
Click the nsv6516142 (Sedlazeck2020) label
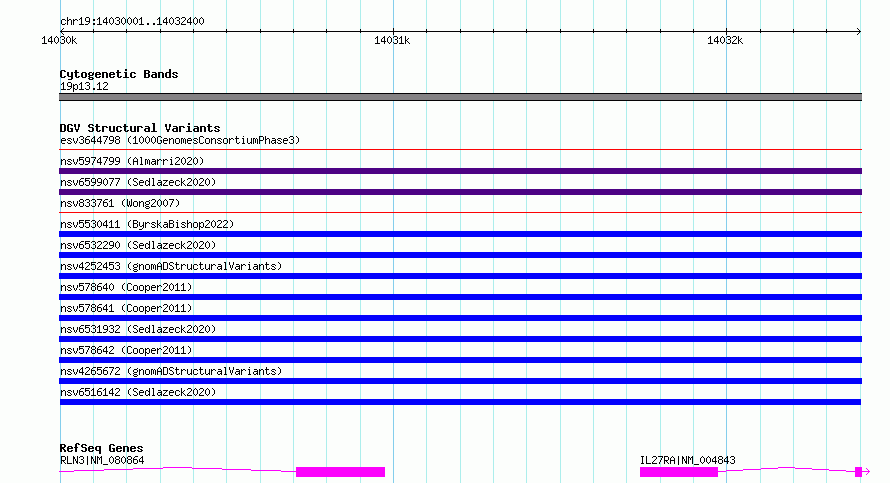point(138,392)
